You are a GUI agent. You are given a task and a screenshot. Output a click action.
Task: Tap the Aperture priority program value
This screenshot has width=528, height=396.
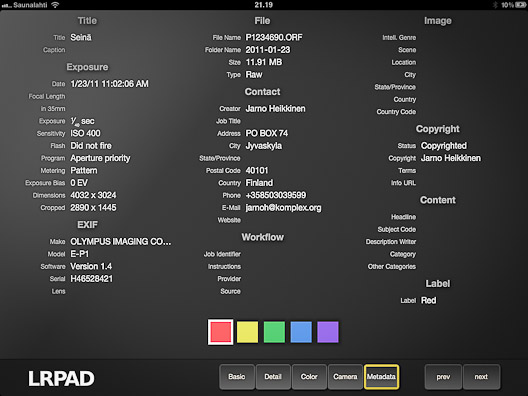coord(100,158)
